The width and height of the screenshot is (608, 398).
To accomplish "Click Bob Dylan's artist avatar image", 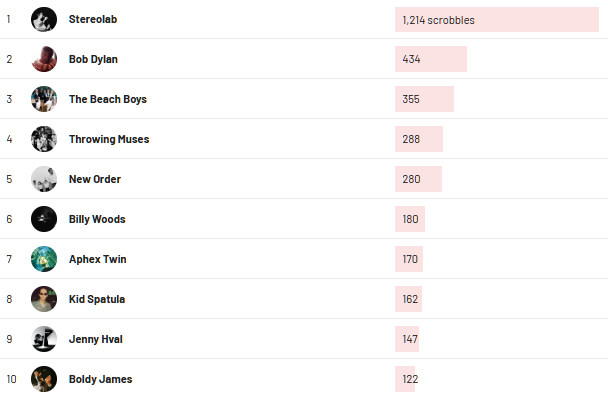I will [x=44, y=59].
